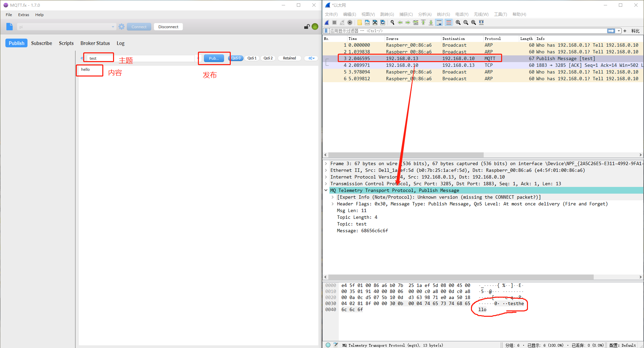Image resolution: width=644 pixels, height=348 pixels.
Task: Open Wireshark 捕获(C) Capture menu
Action: click(x=406, y=14)
